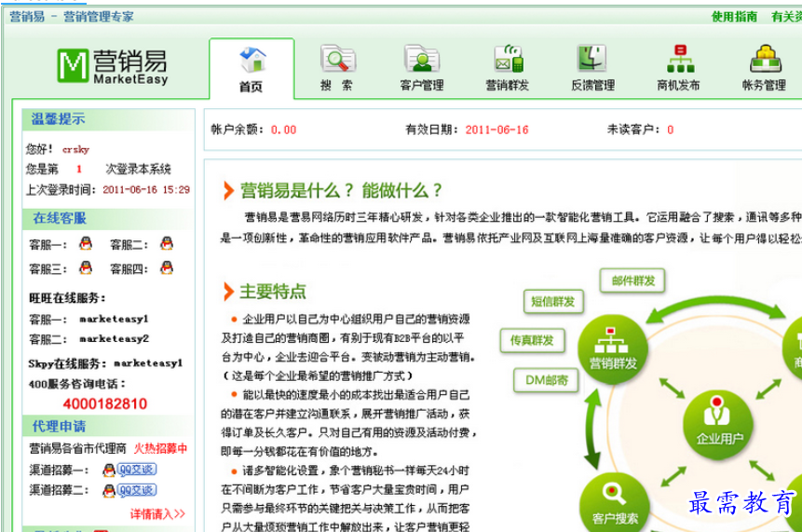Click last login time 2011-06-16 15:29
The image size is (802, 532).
(x=145, y=190)
